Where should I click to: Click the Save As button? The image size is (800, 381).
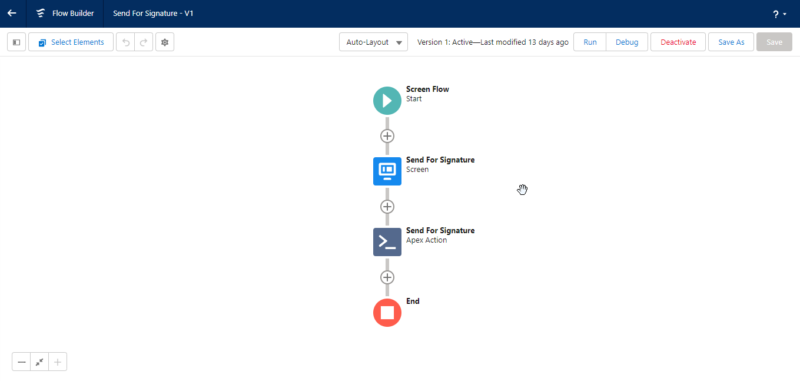coord(731,42)
